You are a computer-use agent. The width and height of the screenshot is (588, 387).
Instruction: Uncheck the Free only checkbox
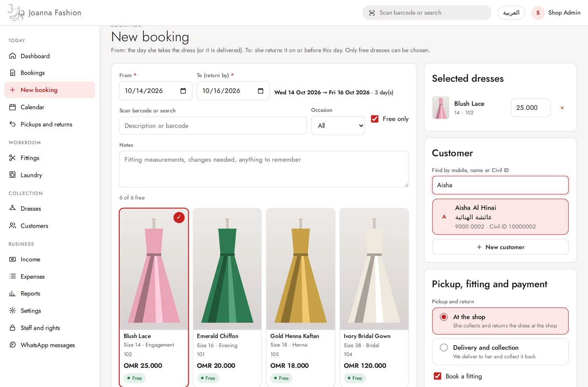point(375,119)
